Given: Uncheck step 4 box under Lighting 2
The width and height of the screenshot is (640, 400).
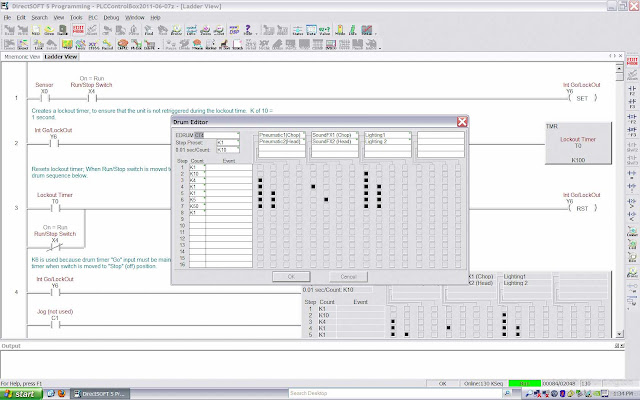Looking at the screenshot, I should pos(379,187).
